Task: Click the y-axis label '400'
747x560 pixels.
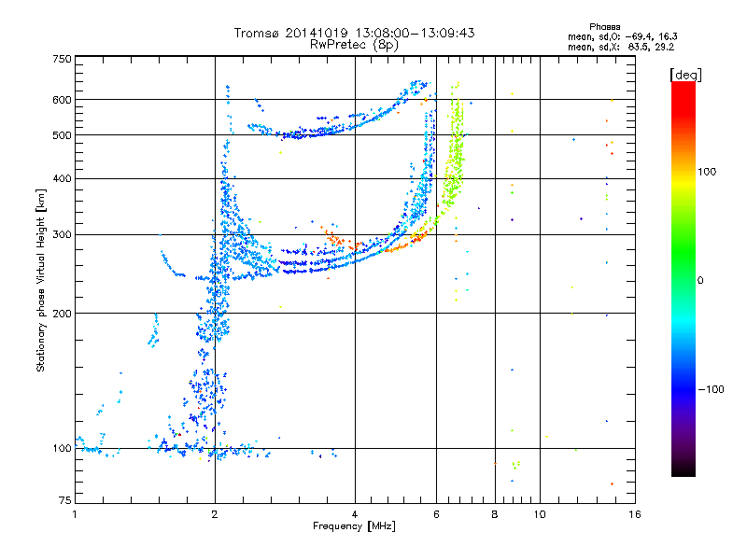Action: click(62, 178)
